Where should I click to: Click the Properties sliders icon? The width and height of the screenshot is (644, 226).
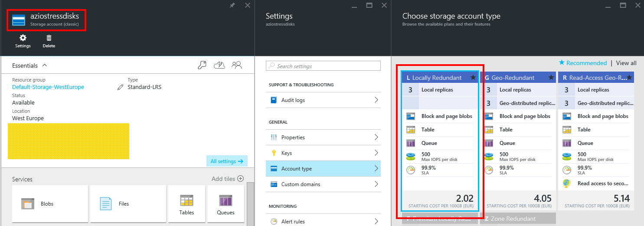[274, 138]
